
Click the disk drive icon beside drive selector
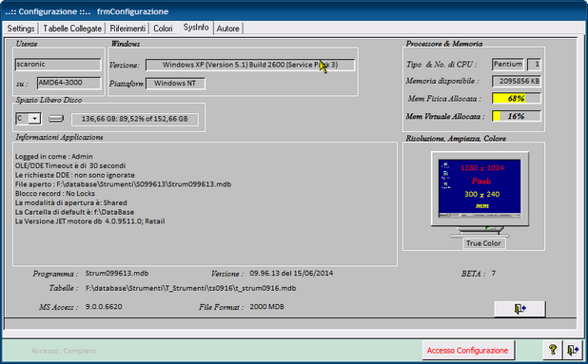pyautogui.click(x=56, y=119)
